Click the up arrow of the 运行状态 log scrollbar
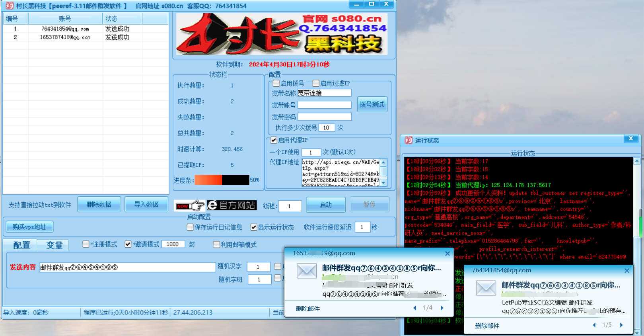The height and width of the screenshot is (336, 644). [637, 161]
